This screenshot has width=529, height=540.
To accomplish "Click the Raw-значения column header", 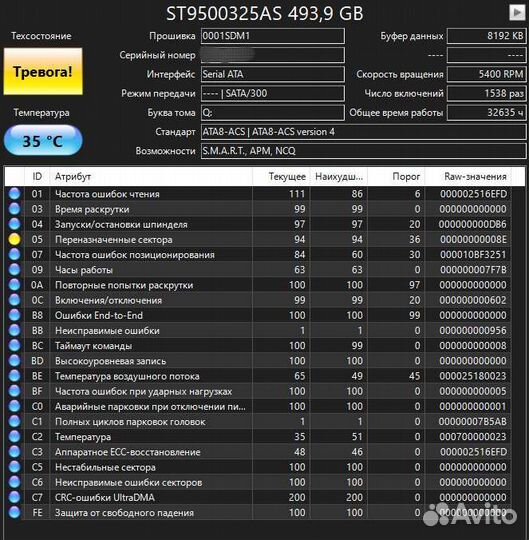I will [x=468, y=177].
